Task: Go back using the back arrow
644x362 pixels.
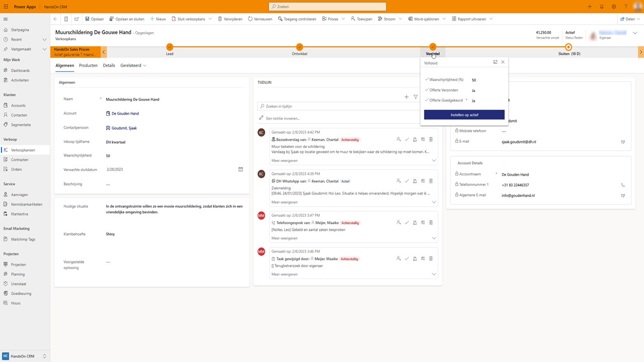Action: (55, 19)
